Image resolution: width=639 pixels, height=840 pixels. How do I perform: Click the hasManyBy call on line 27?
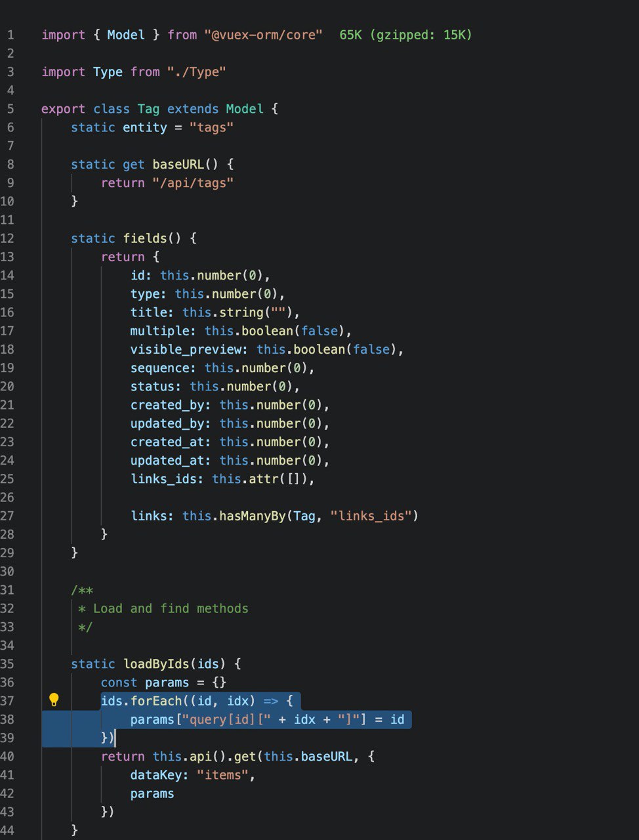[x=252, y=516]
